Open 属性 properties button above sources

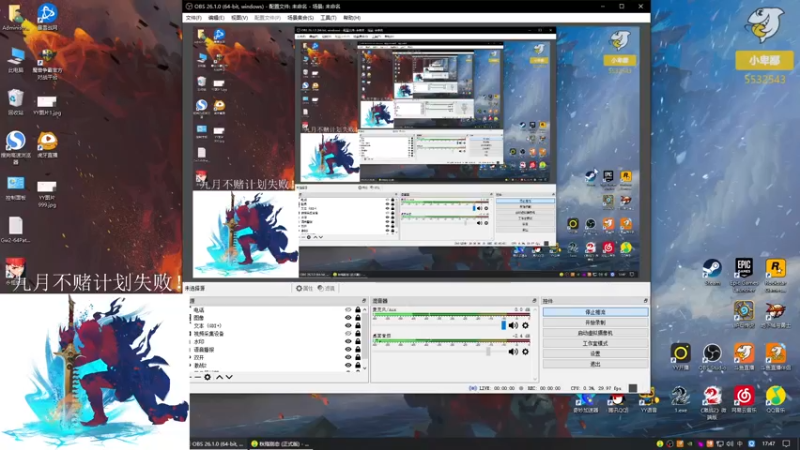[x=304, y=288]
